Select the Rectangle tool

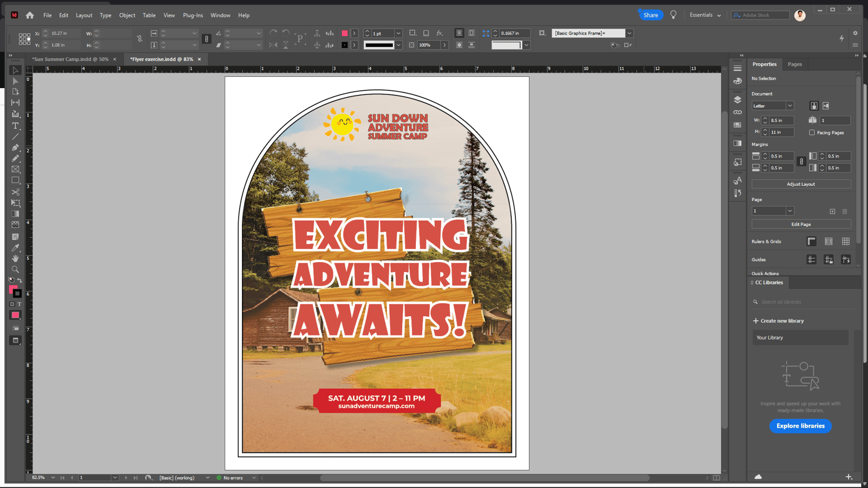15,181
